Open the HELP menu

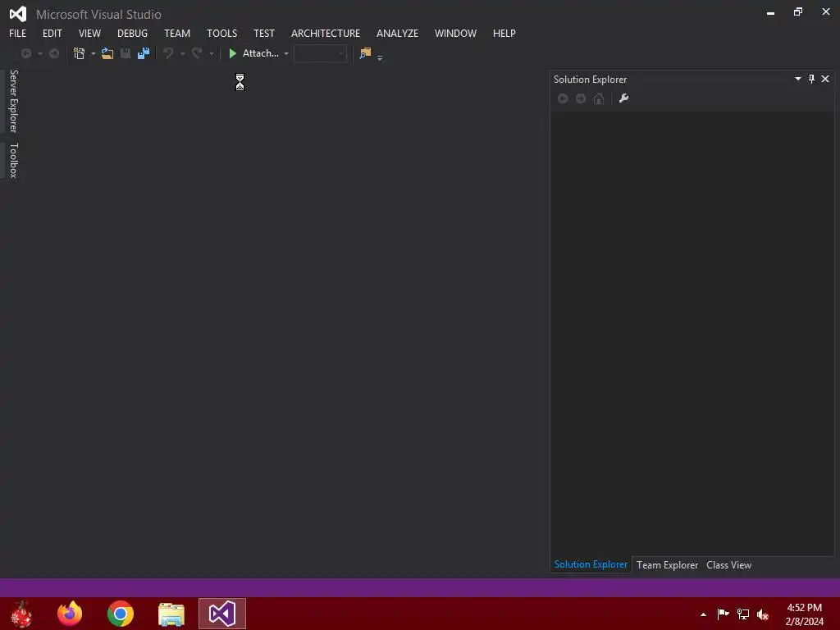pyautogui.click(x=504, y=33)
